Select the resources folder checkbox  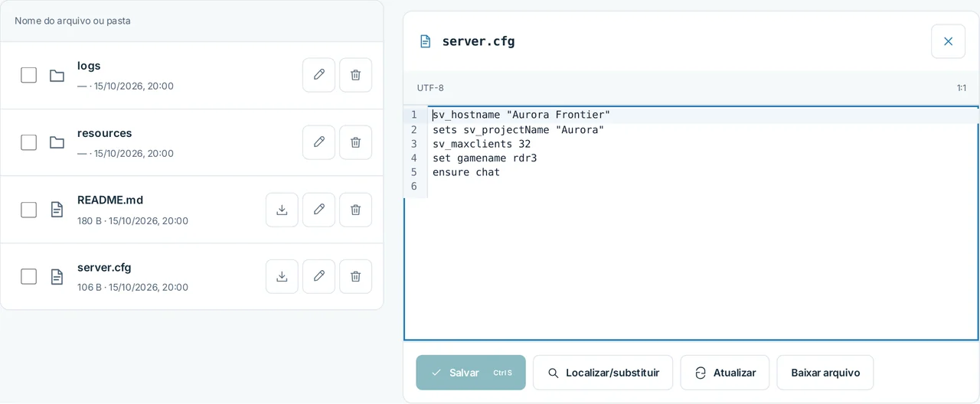[28, 142]
